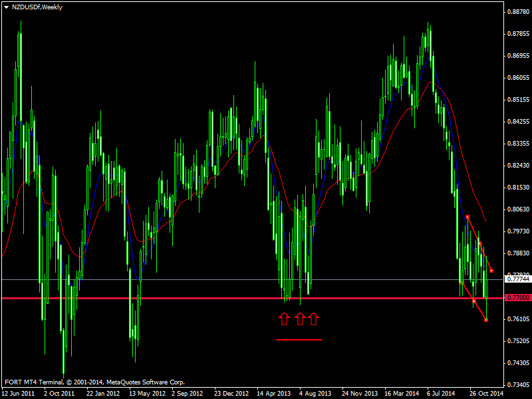The height and width of the screenshot is (399, 532).
Task: Click the 14 Apr 2013 date label
Action: pyautogui.click(x=274, y=394)
